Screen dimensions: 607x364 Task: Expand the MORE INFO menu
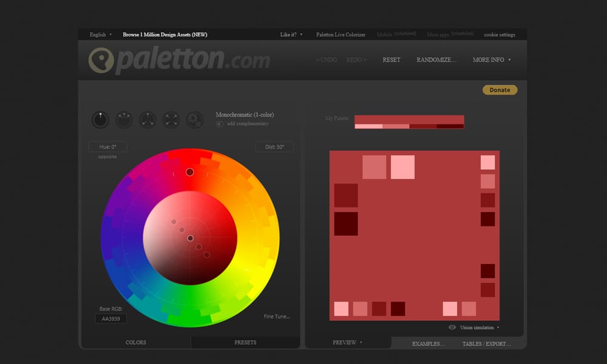[x=490, y=59]
